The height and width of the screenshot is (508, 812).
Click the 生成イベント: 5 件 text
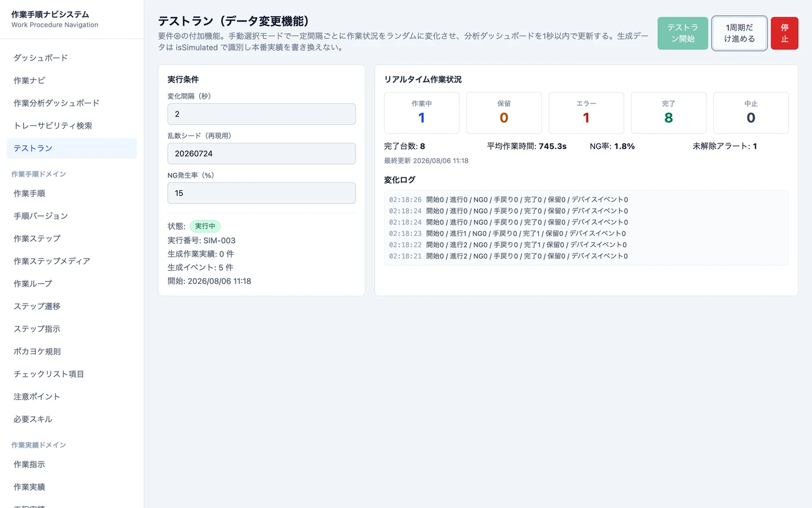point(200,268)
